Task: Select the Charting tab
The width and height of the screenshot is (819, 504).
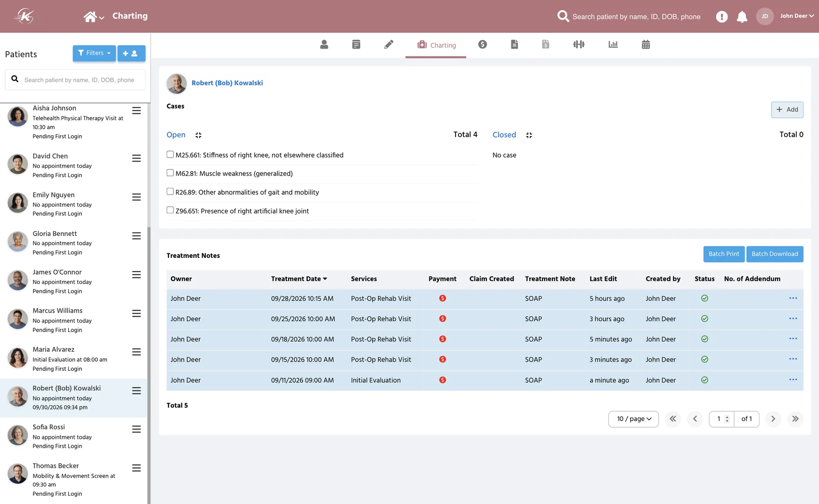Action: point(436,45)
